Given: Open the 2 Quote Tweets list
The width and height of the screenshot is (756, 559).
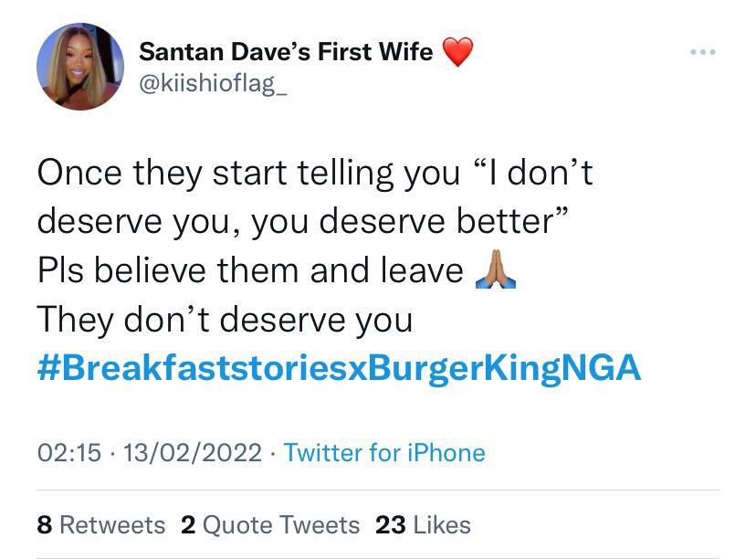Looking at the screenshot, I should point(268,524).
